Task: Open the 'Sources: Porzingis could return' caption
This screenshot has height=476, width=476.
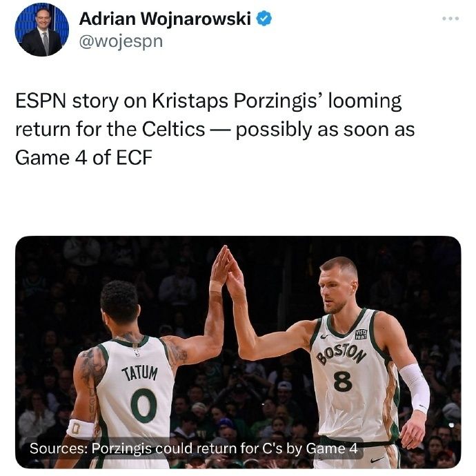Action: point(194,448)
